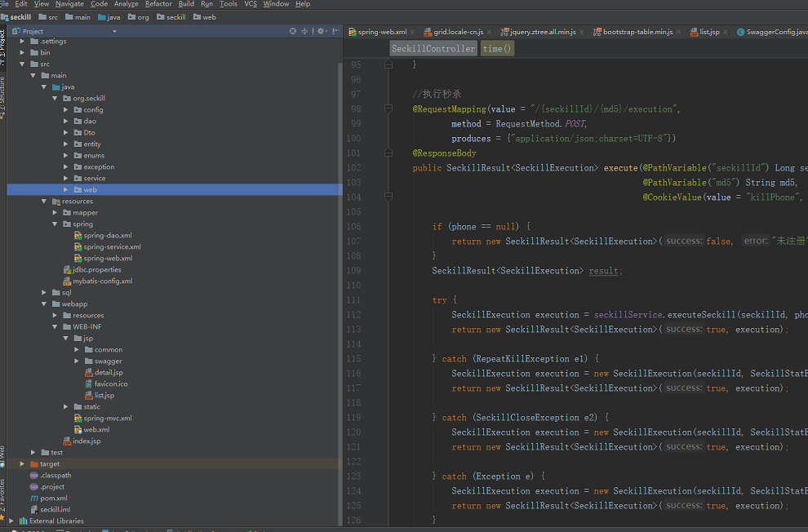The width and height of the screenshot is (808, 532).
Task: Open the 2: Favorites tool window
Action: [x=3, y=499]
